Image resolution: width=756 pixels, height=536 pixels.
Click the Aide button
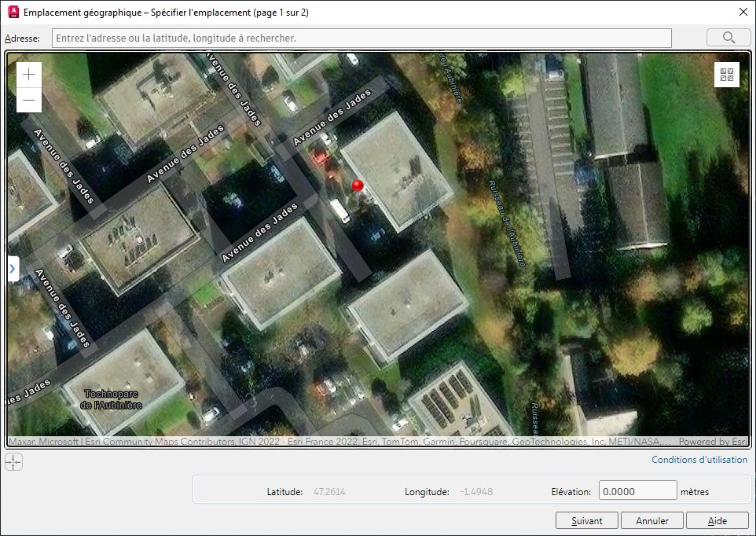click(x=717, y=520)
